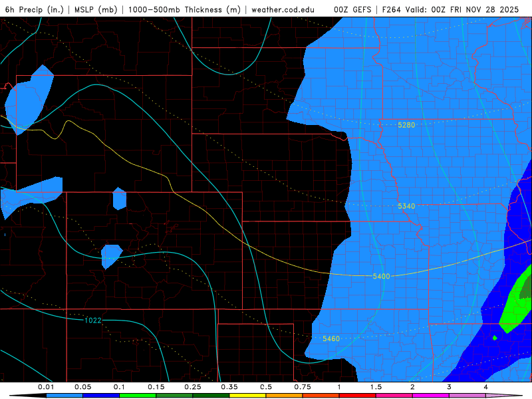This screenshot has width=532, height=399.
Task: Click the 0.15 legend value
Action: coord(156,387)
